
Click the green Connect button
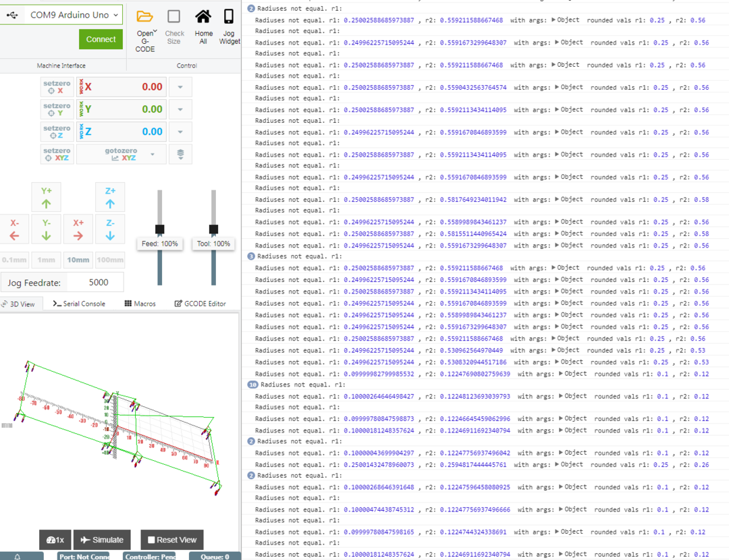[101, 39]
